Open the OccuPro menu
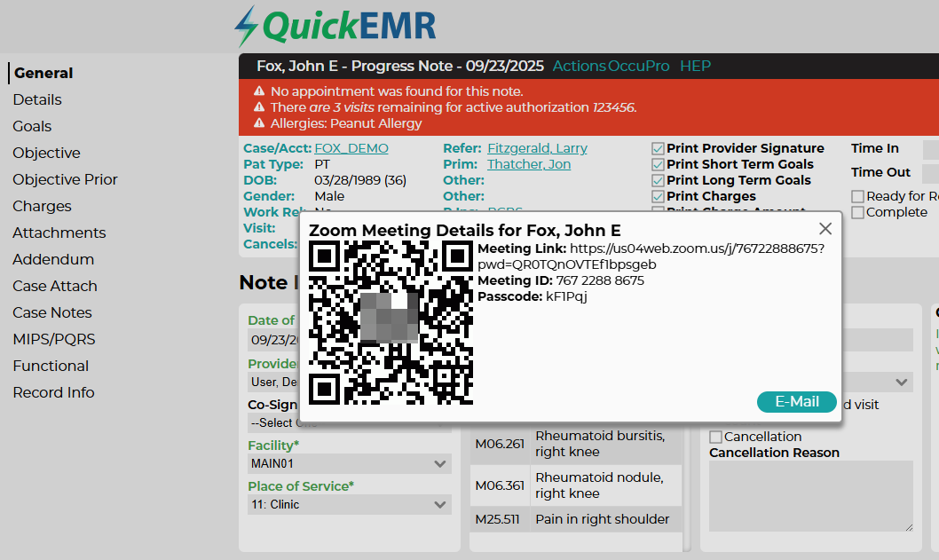This screenshot has height=560, width=939. click(638, 66)
